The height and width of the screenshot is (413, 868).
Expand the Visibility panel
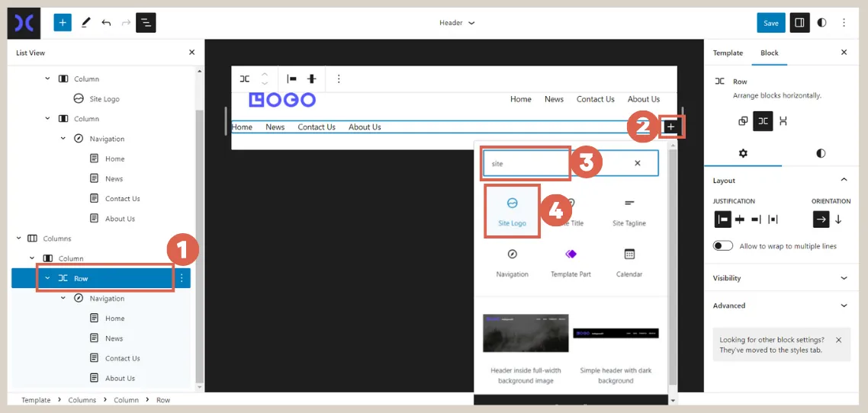782,278
